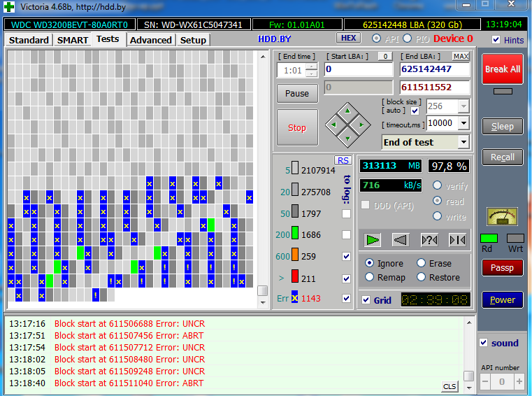Click the log panel scroll-up arrow
Viewport: 532px width, 396px height.
[469, 323]
